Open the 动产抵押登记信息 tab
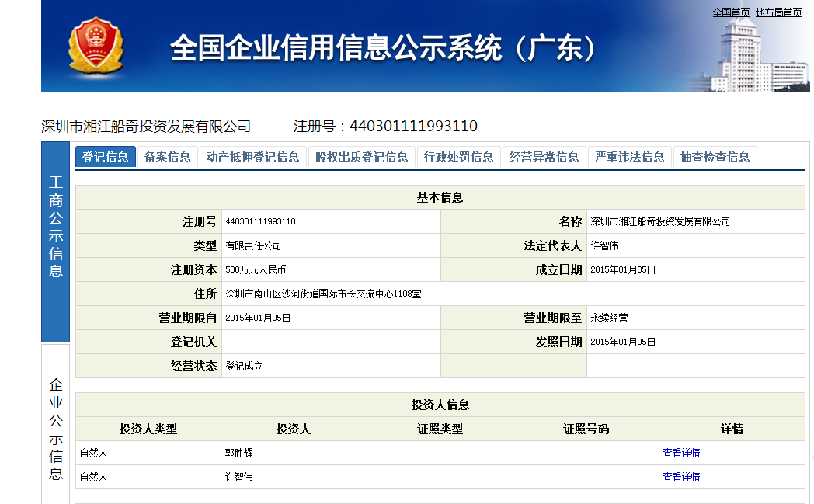This screenshot has height=504, width=814. pos(252,157)
